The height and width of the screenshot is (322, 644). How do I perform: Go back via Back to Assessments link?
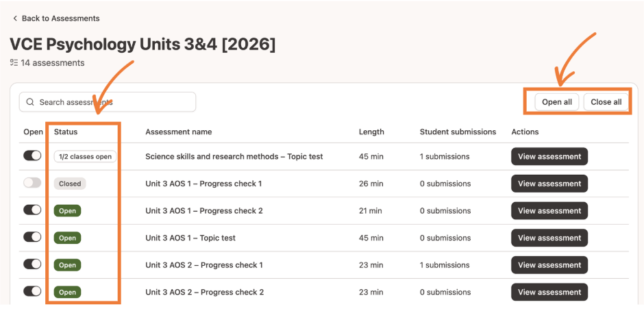[56, 18]
